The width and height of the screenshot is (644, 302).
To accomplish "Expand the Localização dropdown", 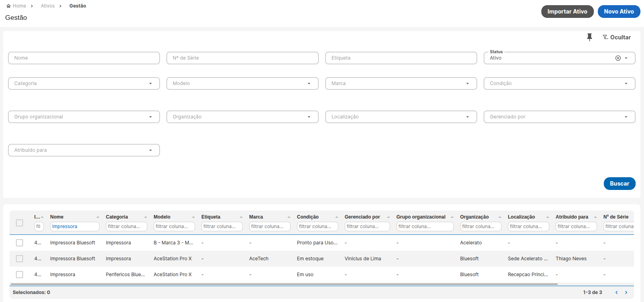I will [468, 117].
